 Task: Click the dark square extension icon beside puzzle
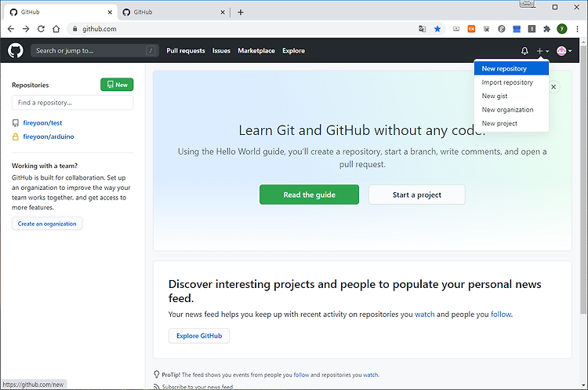pyautogui.click(x=532, y=29)
